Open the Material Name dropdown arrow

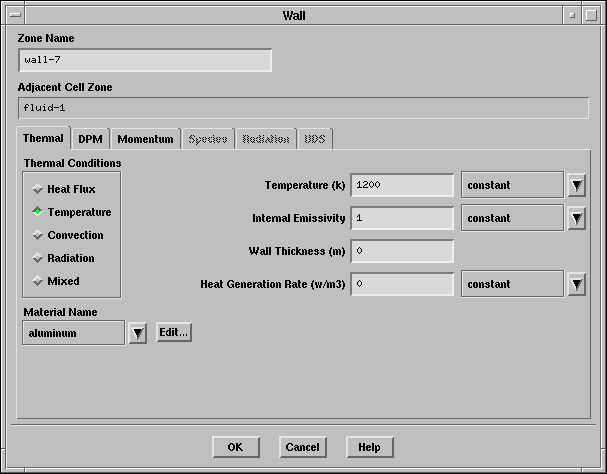coord(138,333)
